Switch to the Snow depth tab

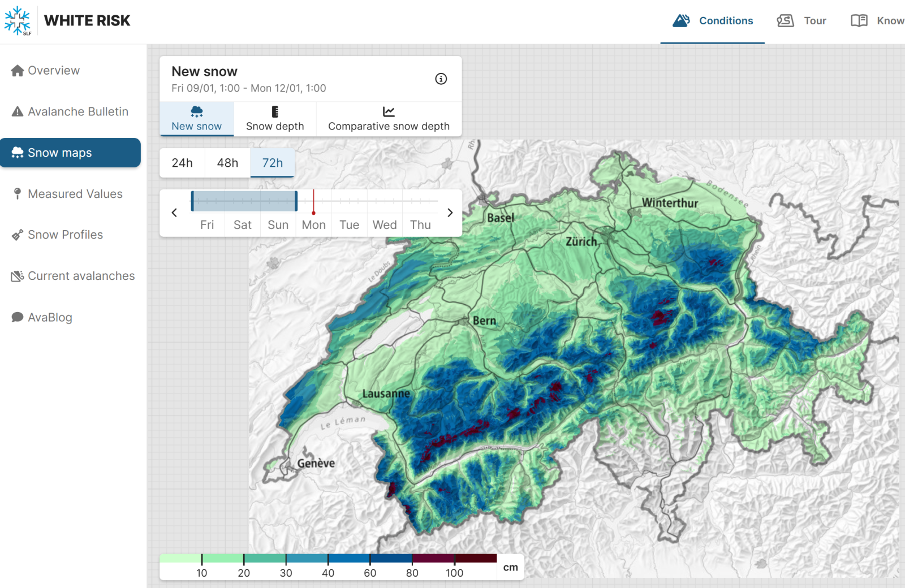pyautogui.click(x=275, y=119)
